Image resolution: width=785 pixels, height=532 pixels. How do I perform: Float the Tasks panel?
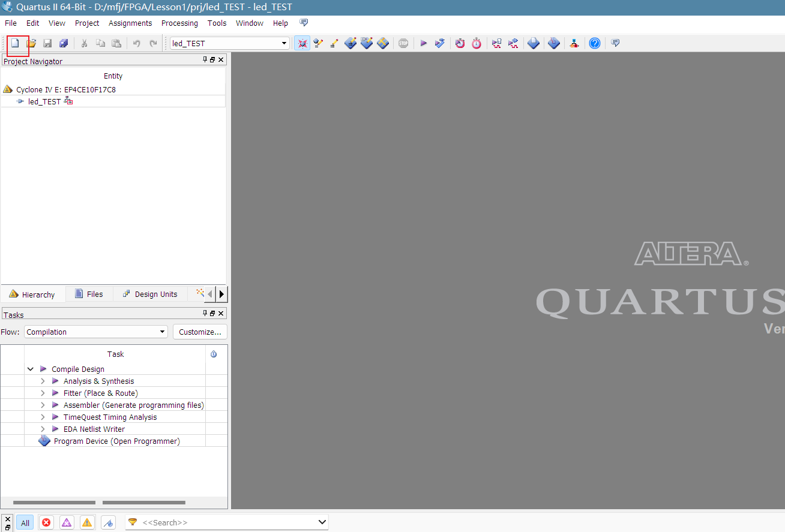click(212, 314)
